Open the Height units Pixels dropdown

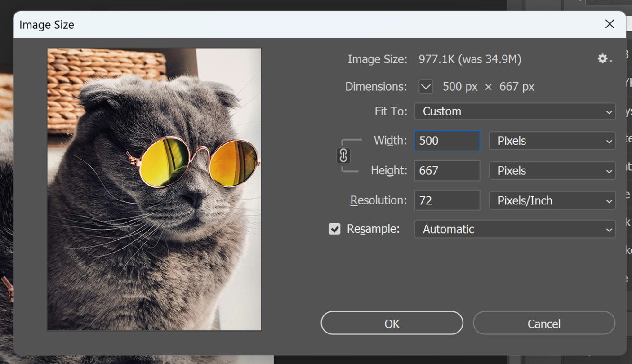coord(552,171)
